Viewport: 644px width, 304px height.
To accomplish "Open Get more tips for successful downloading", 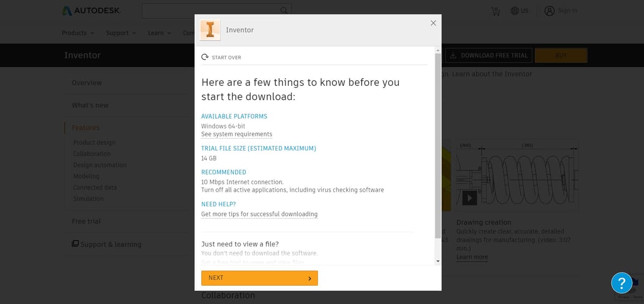I will pyautogui.click(x=259, y=214).
